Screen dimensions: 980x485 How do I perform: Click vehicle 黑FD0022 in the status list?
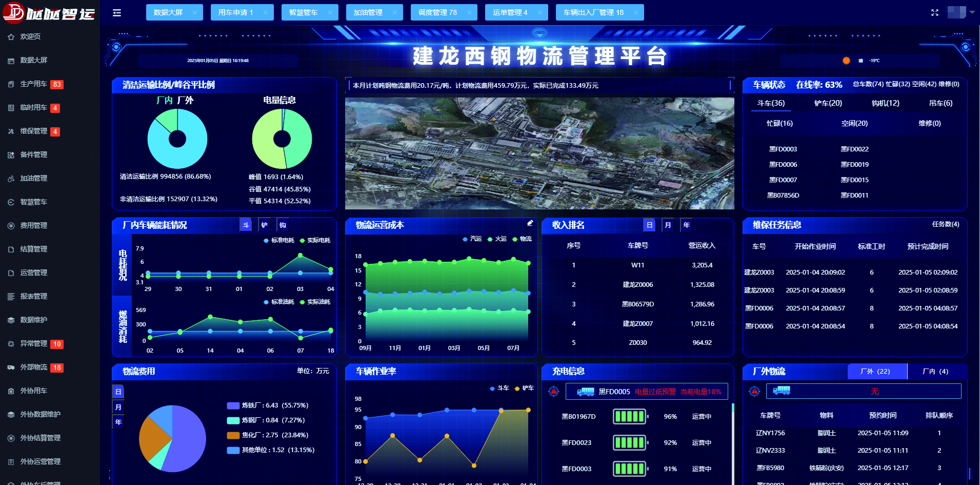click(854, 149)
